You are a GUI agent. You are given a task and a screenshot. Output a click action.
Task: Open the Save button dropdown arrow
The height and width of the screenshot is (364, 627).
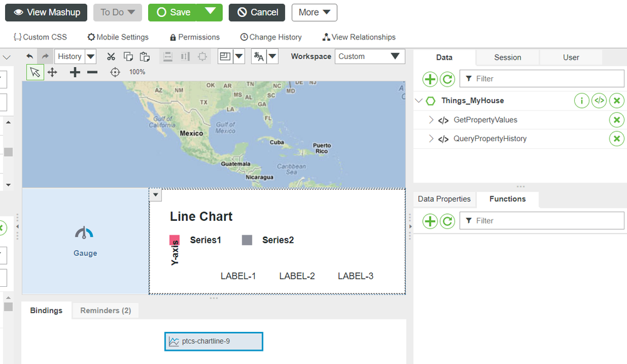point(210,12)
